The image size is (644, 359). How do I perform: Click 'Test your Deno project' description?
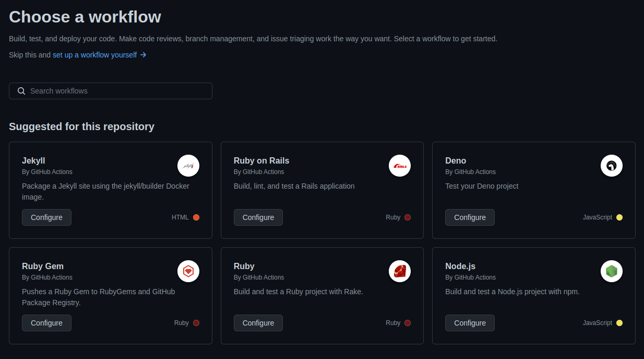(x=482, y=186)
